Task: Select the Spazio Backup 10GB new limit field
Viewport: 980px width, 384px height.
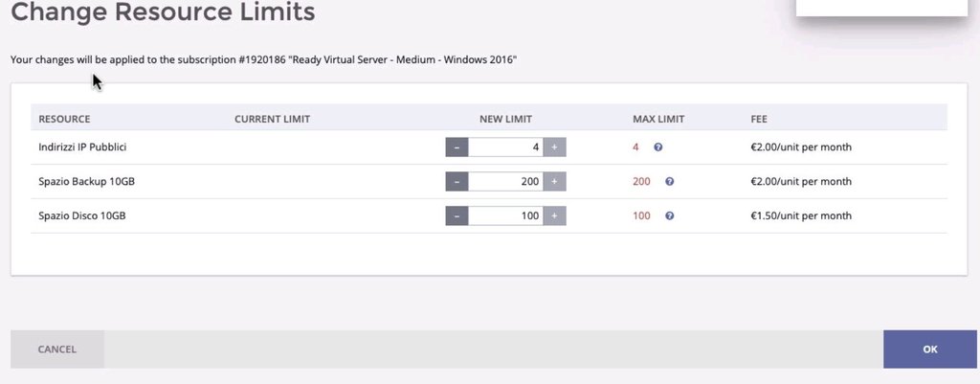Action: [x=505, y=182]
